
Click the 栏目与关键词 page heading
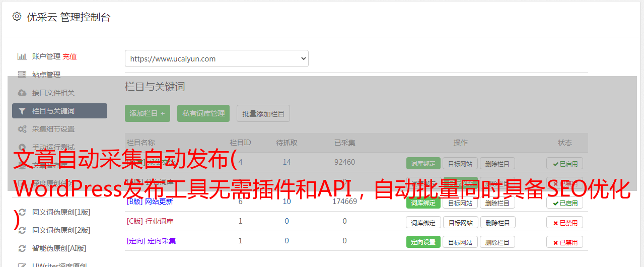(155, 87)
